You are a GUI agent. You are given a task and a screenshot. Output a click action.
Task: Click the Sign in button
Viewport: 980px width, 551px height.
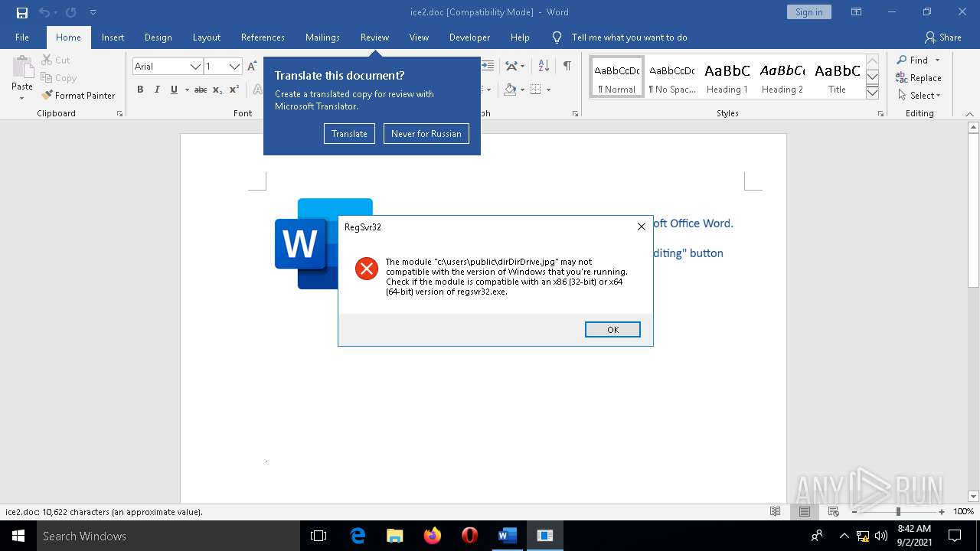coord(808,12)
